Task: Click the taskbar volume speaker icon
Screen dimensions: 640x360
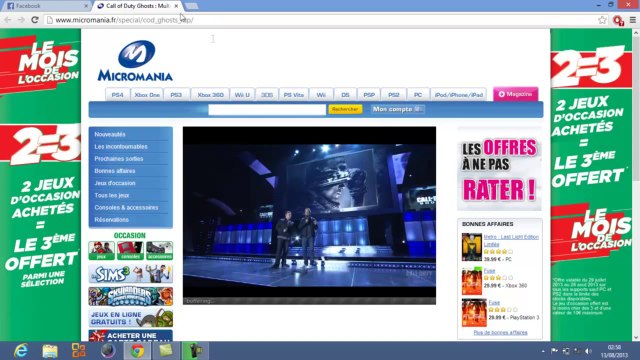Action: point(588,351)
